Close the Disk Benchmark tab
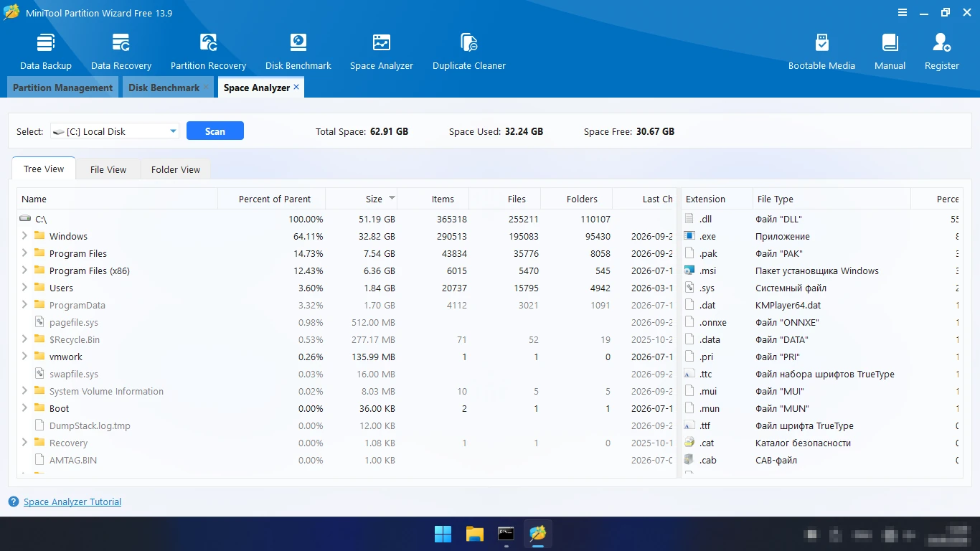This screenshot has width=980, height=551. [206, 87]
